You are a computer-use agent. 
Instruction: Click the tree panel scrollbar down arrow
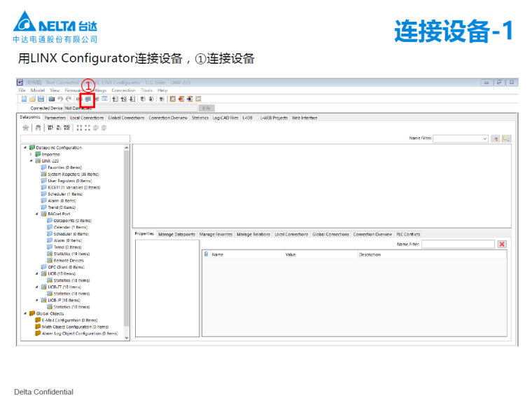127,337
